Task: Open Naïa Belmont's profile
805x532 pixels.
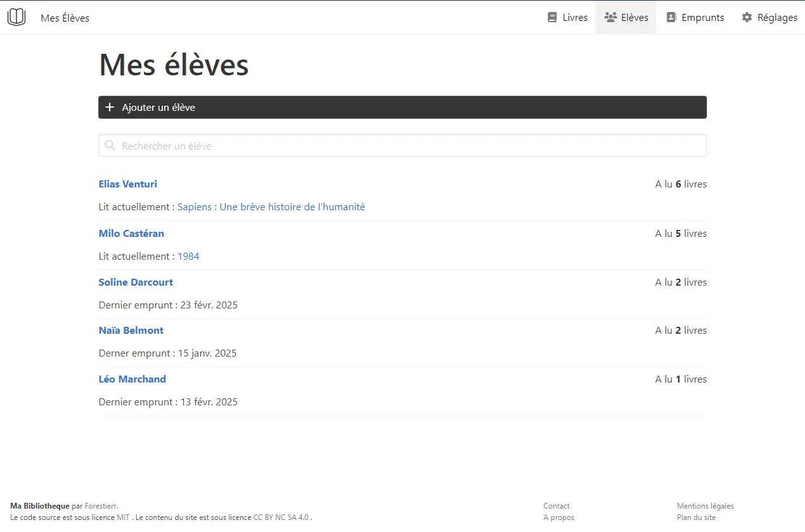Action: (x=131, y=331)
